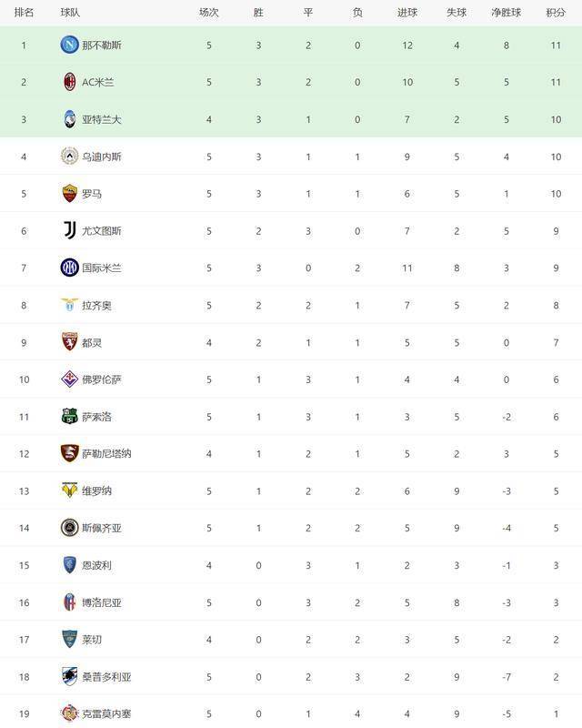Click the 净胜球 column header
Screen dimensions: 582x728
(506, 13)
